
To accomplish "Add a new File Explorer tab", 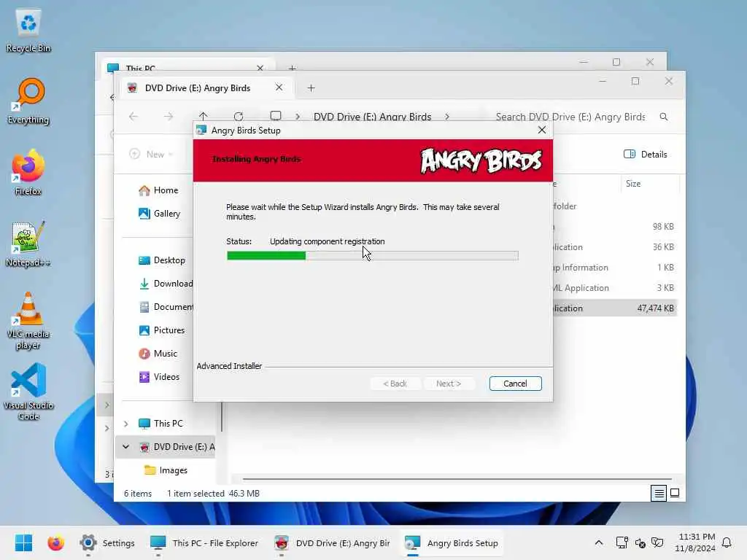I will [x=311, y=88].
